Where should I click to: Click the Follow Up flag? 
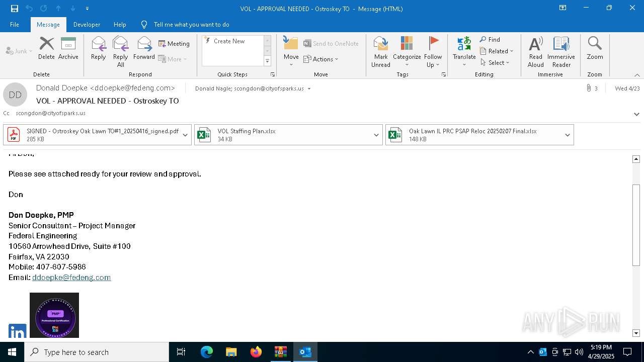pos(433,52)
